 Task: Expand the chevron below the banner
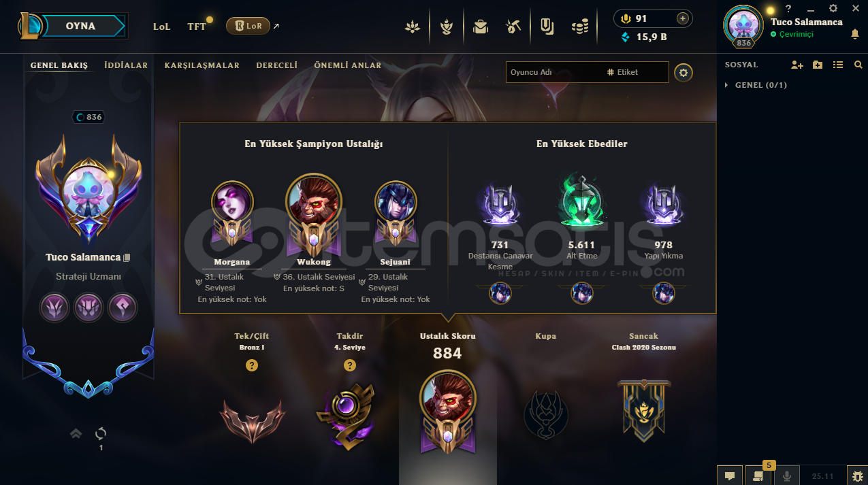(76, 433)
